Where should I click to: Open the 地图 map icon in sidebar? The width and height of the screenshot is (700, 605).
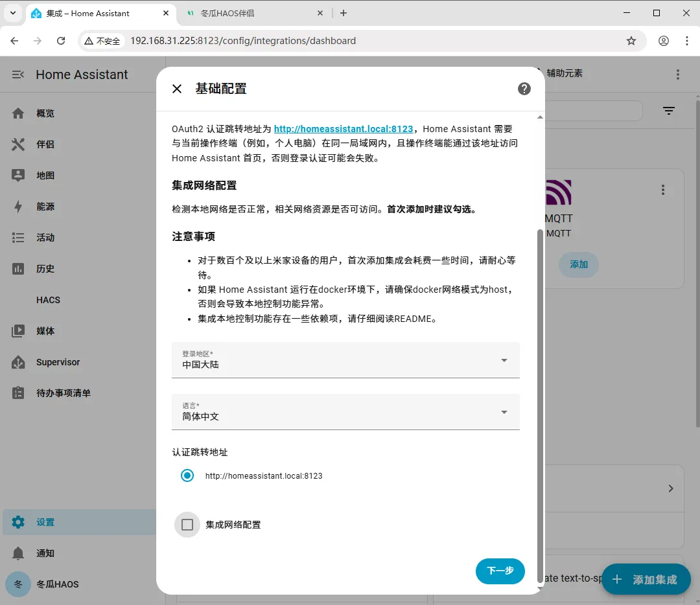coord(18,176)
